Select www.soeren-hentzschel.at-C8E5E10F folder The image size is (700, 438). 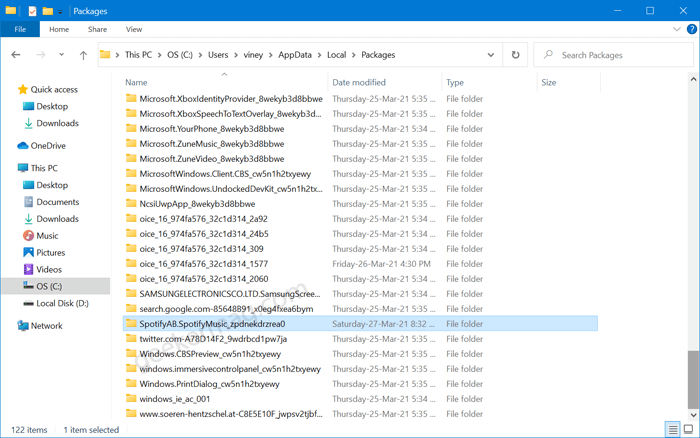230,414
